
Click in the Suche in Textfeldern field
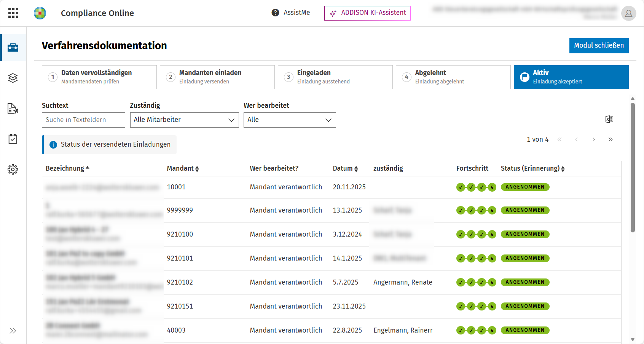pos(83,120)
